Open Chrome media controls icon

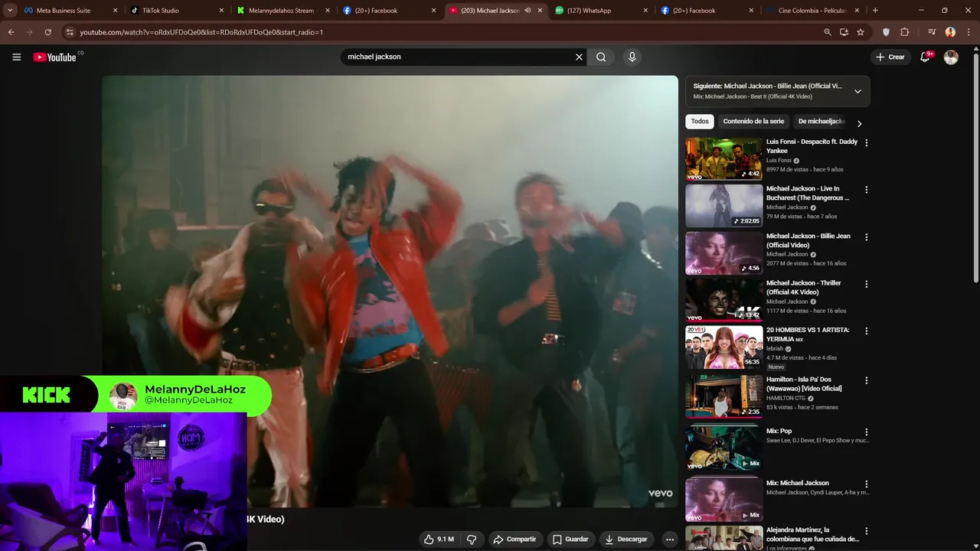click(x=932, y=32)
